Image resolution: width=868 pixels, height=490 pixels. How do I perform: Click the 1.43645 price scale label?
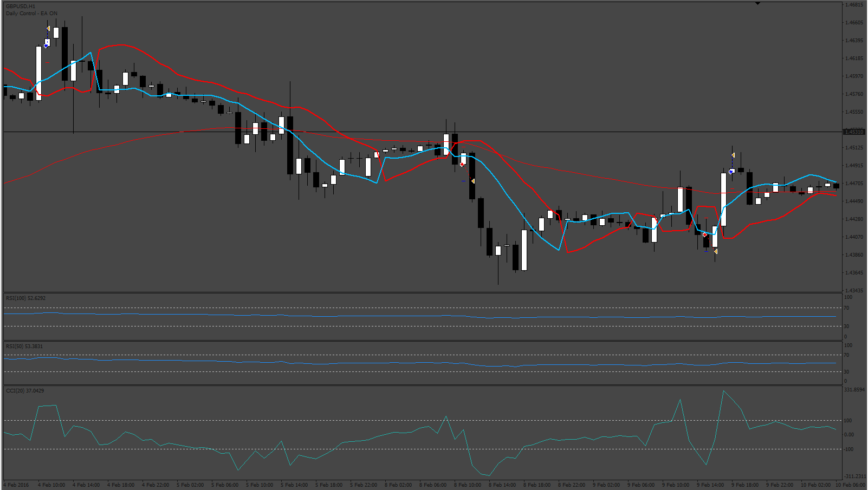tap(854, 273)
